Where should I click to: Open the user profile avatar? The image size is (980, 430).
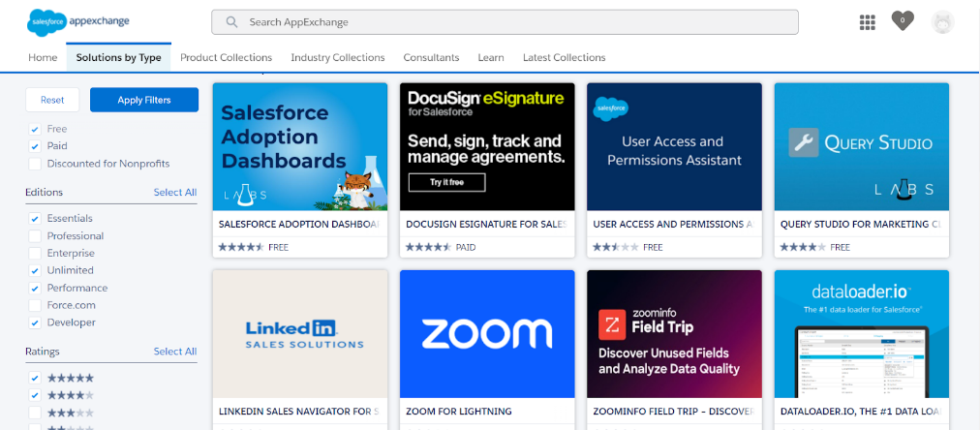[x=942, y=22]
